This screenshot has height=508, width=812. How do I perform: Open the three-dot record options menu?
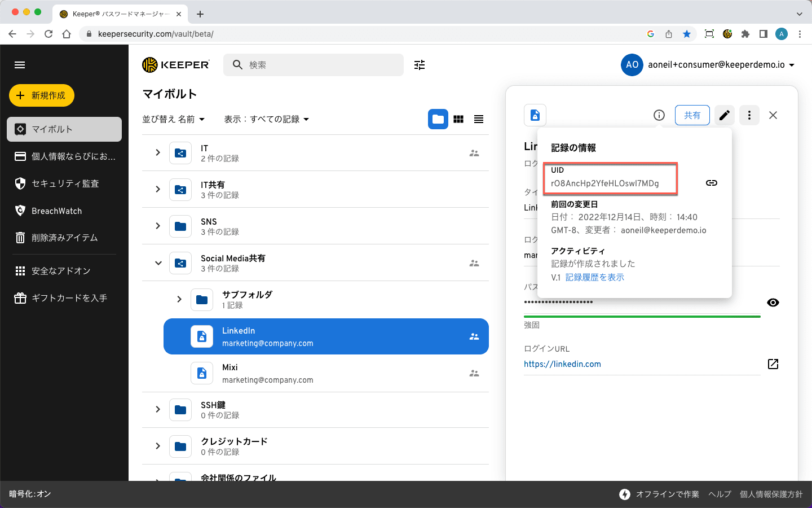coord(749,115)
